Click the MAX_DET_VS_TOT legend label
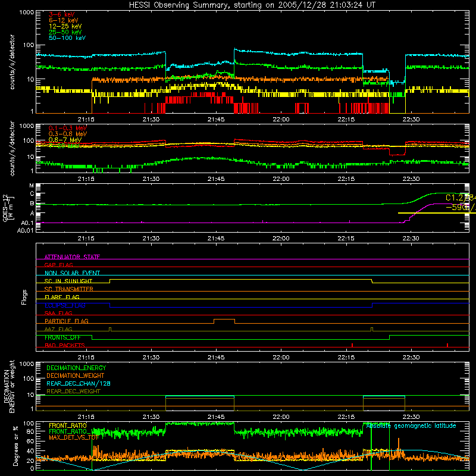 tap(73, 437)
